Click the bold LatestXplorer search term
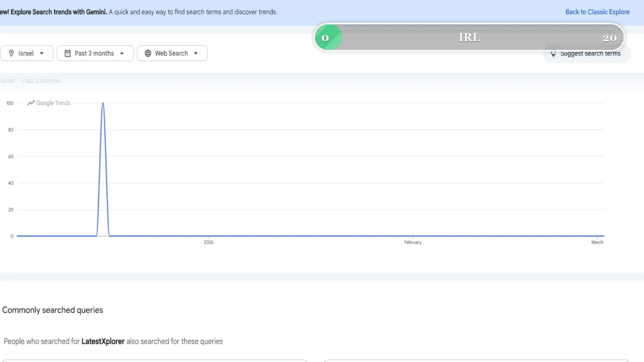The width and height of the screenshot is (644, 362). click(103, 341)
